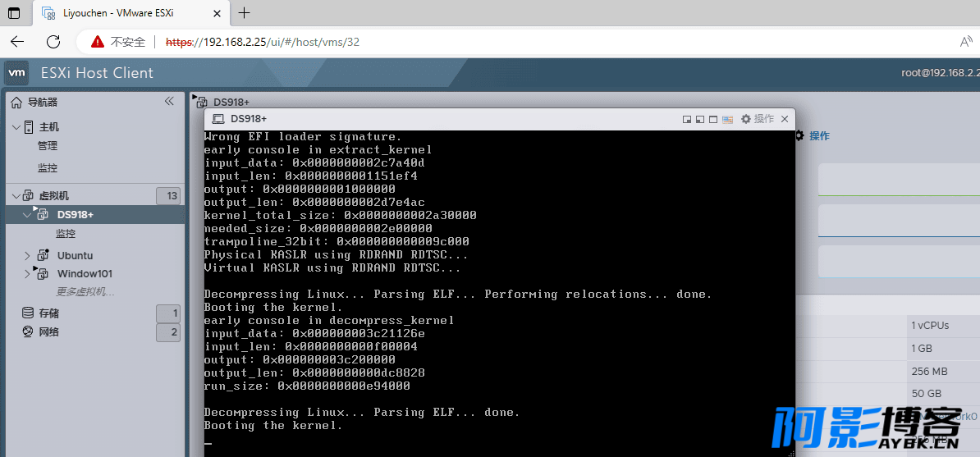Open the 操作 actions menu on VM page
Viewport: 980px width, 457px height.
[x=819, y=135]
